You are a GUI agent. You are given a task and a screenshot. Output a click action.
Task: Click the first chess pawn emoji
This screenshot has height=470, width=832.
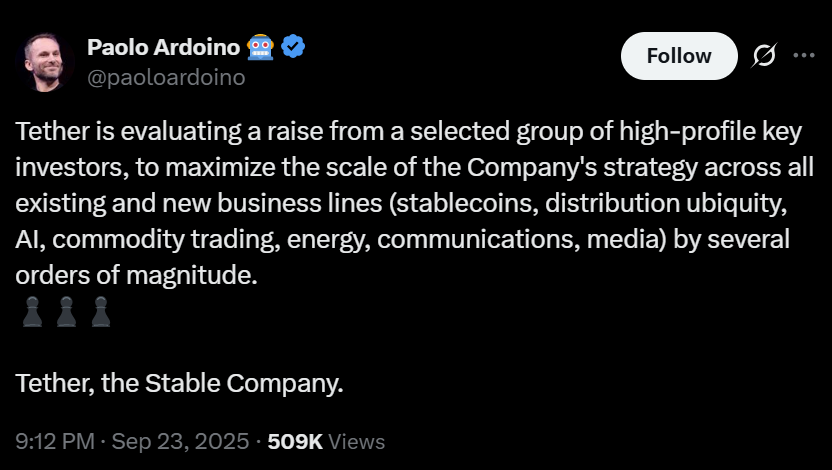pos(32,314)
